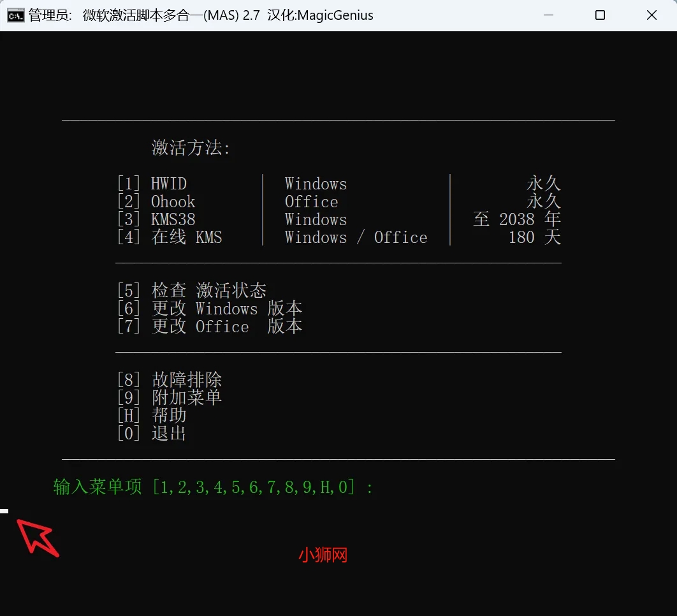Click the '激活方法:' heading
The height and width of the screenshot is (616, 677).
[x=191, y=148]
